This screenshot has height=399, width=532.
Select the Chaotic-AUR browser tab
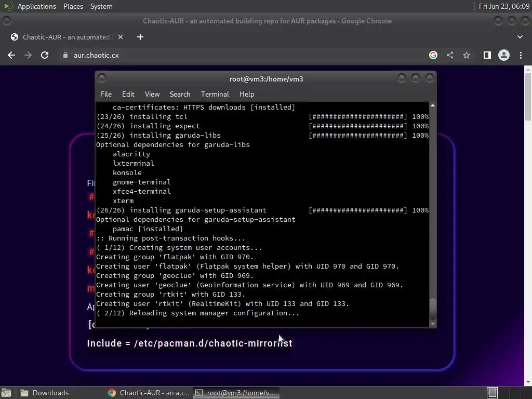66,37
